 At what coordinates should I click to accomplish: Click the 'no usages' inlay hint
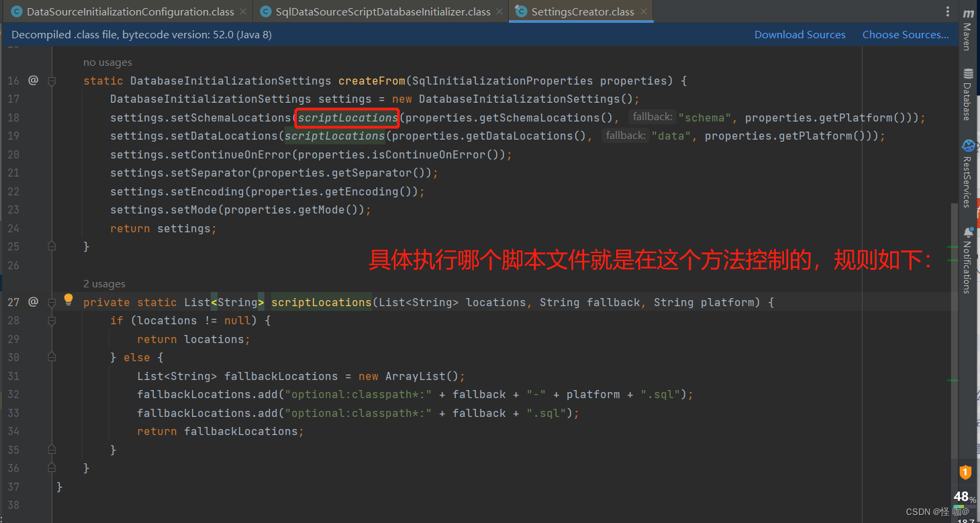click(107, 62)
